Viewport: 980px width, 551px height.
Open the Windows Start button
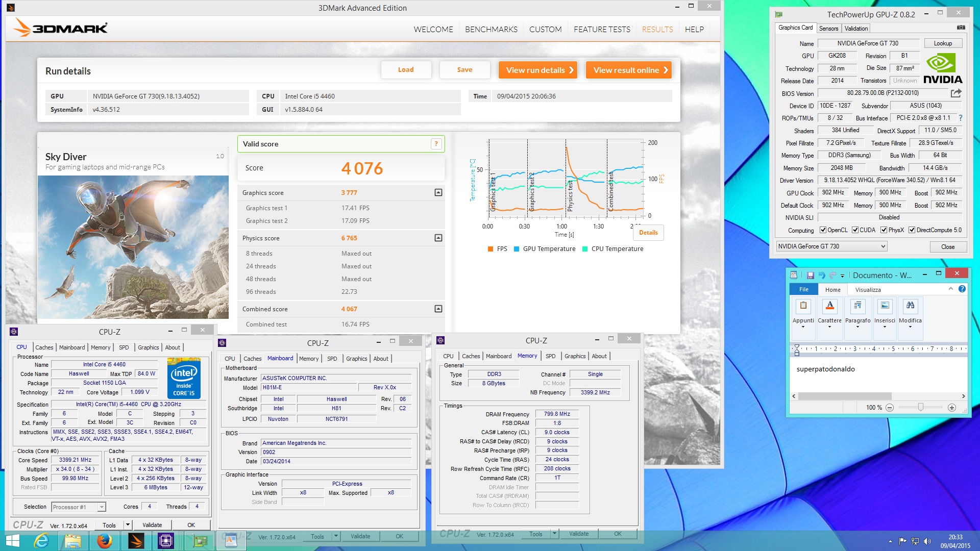pos(12,541)
